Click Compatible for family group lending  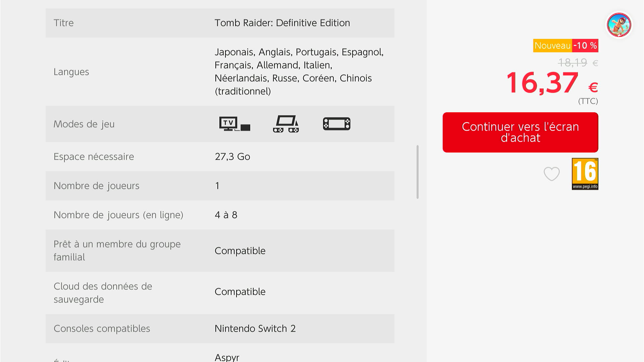tap(240, 251)
